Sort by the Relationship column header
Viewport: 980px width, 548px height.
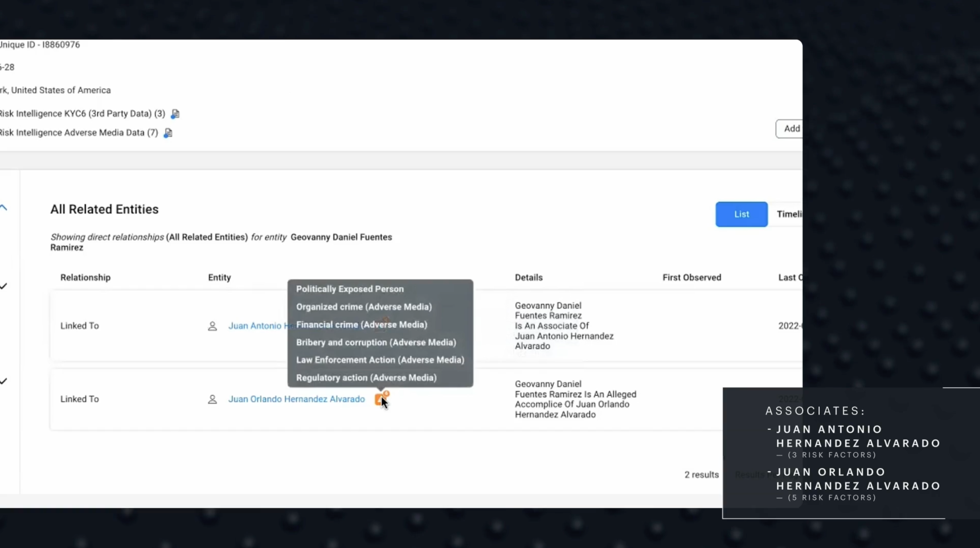click(85, 278)
